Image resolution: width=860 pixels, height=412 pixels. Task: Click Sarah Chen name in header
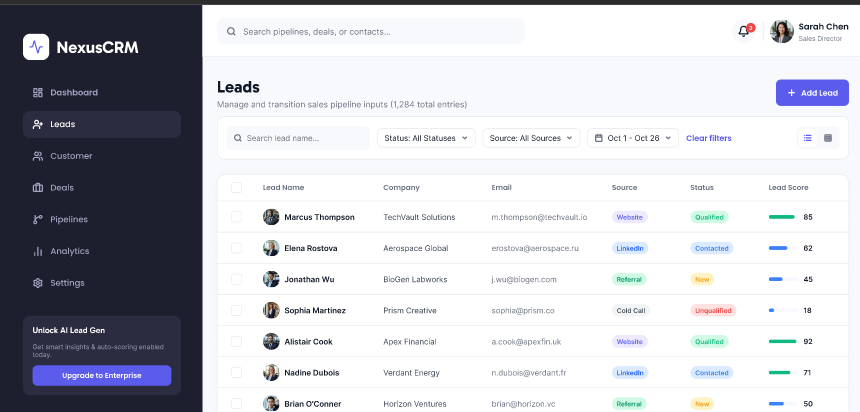[823, 26]
